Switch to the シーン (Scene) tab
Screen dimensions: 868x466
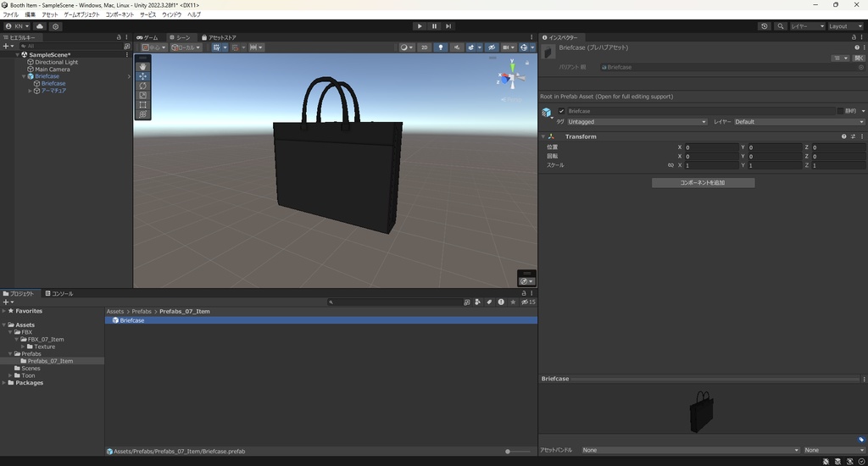tap(180, 37)
